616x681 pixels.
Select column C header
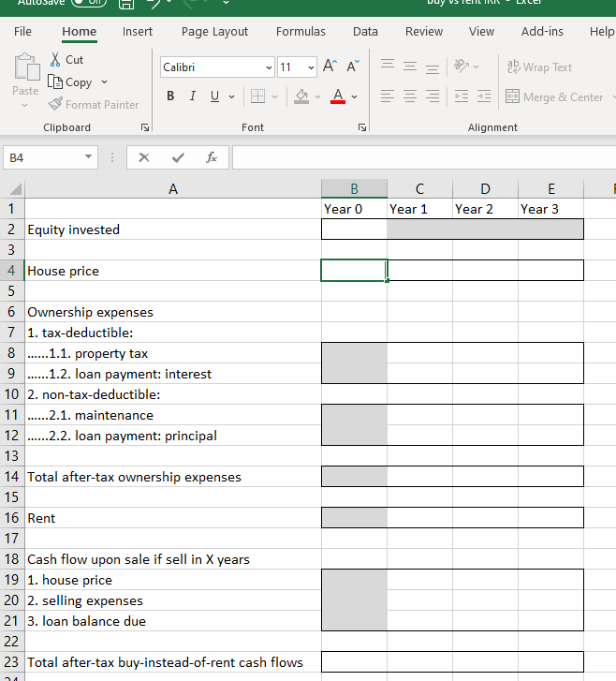(419, 189)
